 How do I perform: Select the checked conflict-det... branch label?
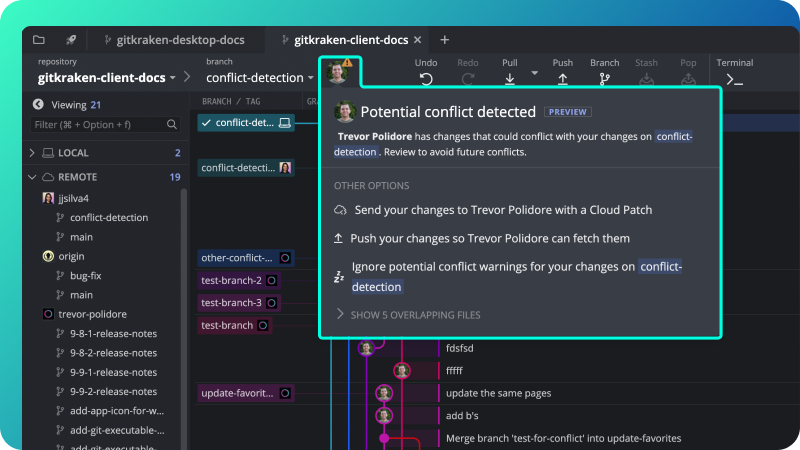(x=246, y=122)
